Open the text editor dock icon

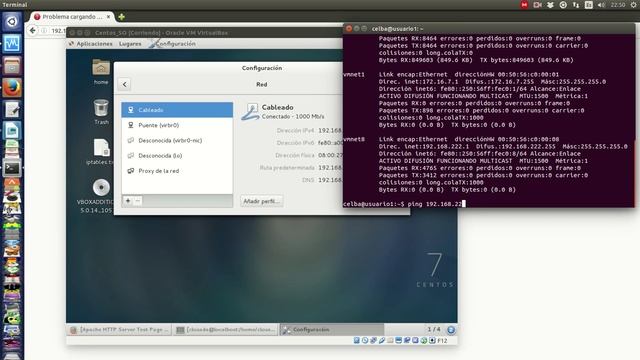[x=11, y=109]
